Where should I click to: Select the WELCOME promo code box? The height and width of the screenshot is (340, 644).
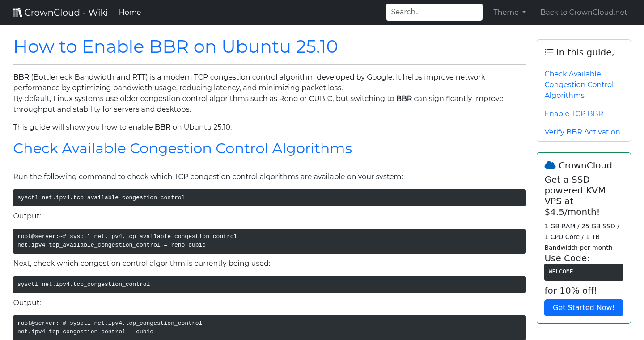584,272
